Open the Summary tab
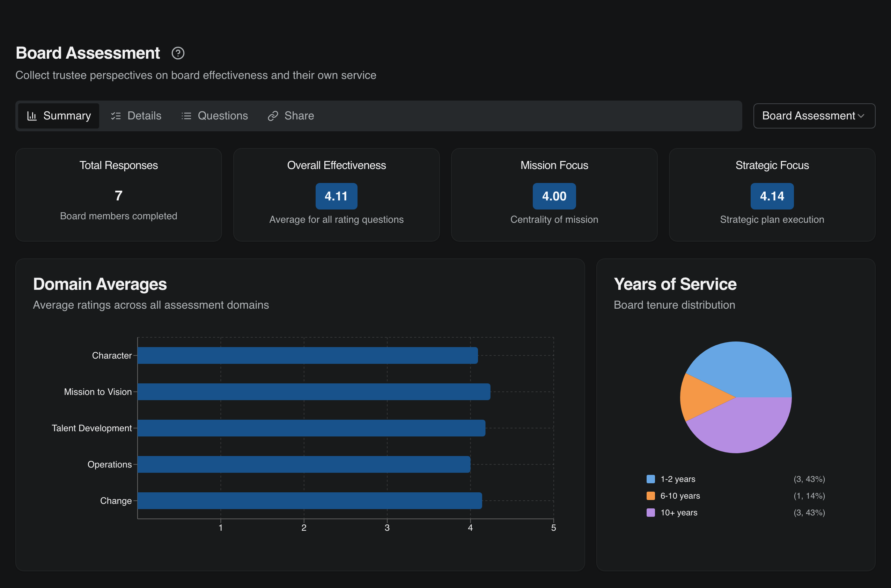This screenshot has height=588, width=891. (x=59, y=116)
